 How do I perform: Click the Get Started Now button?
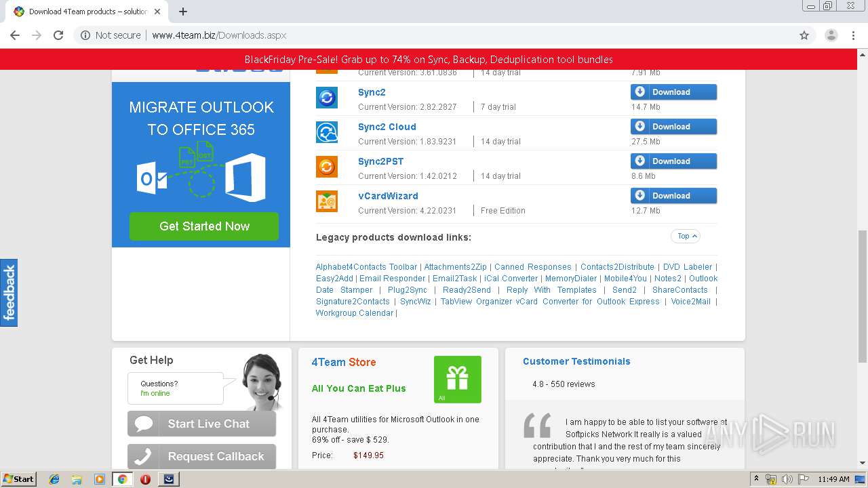click(x=204, y=226)
